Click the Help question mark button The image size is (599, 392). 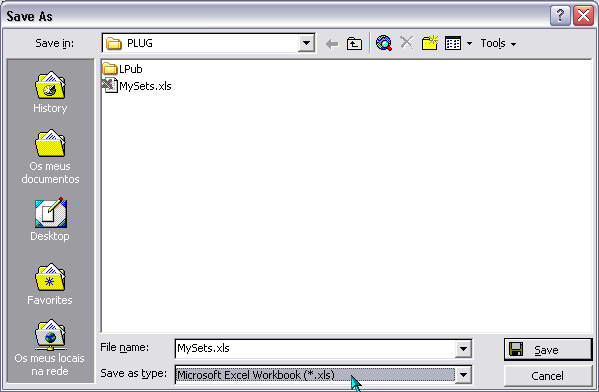[560, 16]
